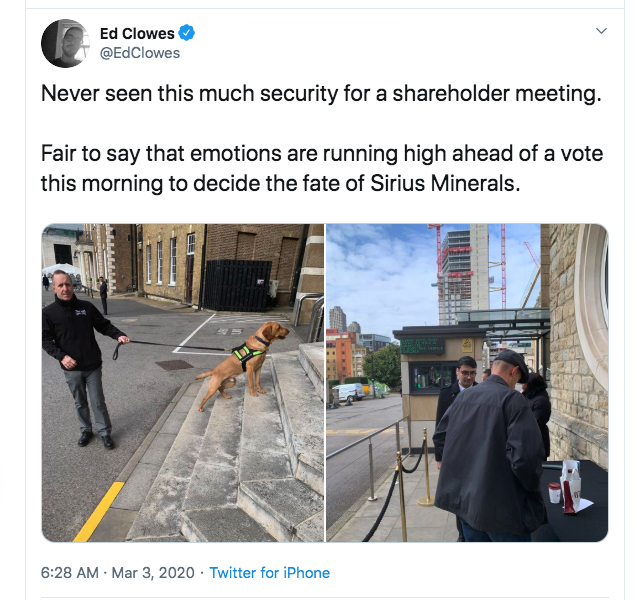The image size is (637, 600).
Task: Click the first line about shareholder meeting security
Action: click(321, 93)
